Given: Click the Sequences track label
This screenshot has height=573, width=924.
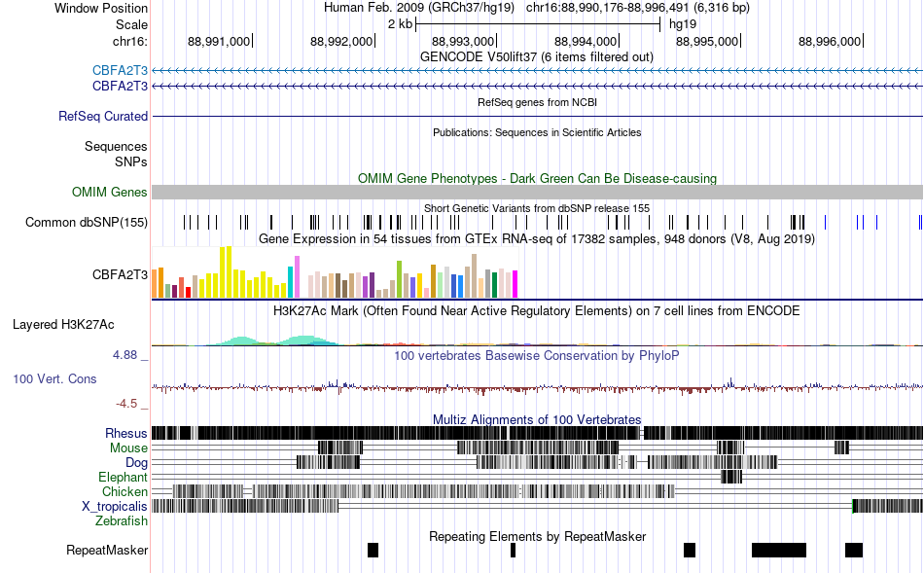Looking at the screenshot, I should pos(116,146).
